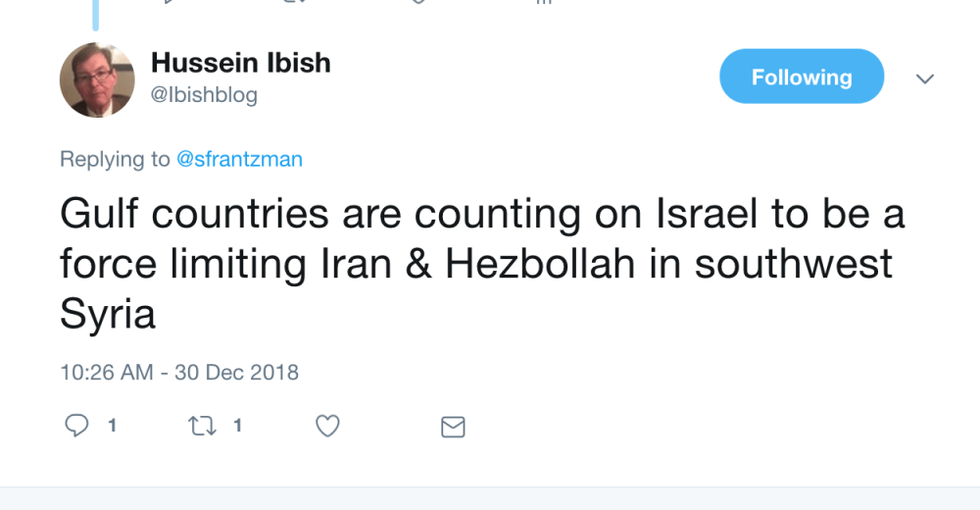Click the 'Replying to' label
Viewport: 980px width, 510px height.
115,159
